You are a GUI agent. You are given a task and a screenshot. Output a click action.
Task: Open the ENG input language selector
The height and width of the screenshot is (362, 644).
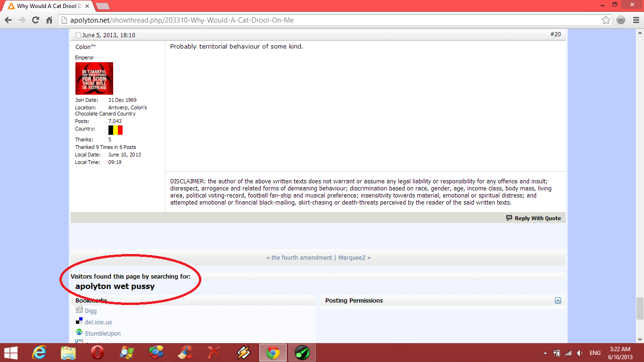tap(595, 353)
